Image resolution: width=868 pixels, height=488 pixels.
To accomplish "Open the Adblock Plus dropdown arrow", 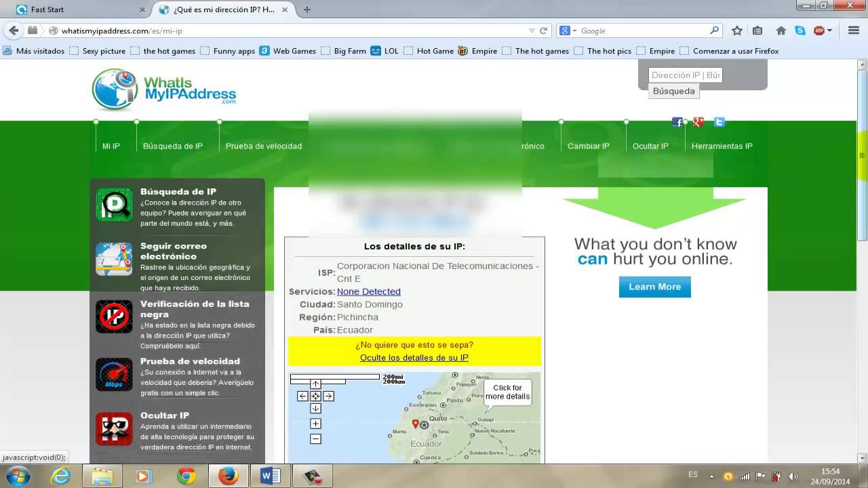I will (829, 30).
